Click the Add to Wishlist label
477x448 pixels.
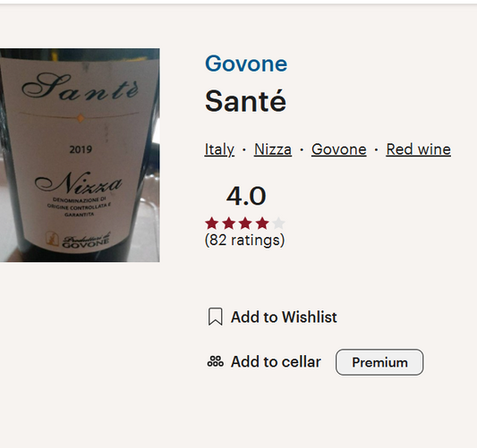click(x=284, y=317)
